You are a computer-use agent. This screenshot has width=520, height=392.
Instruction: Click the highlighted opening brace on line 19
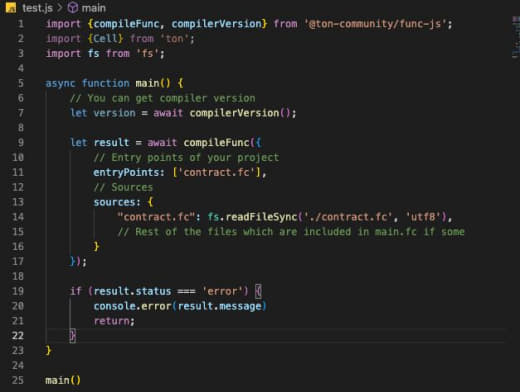[258, 291]
